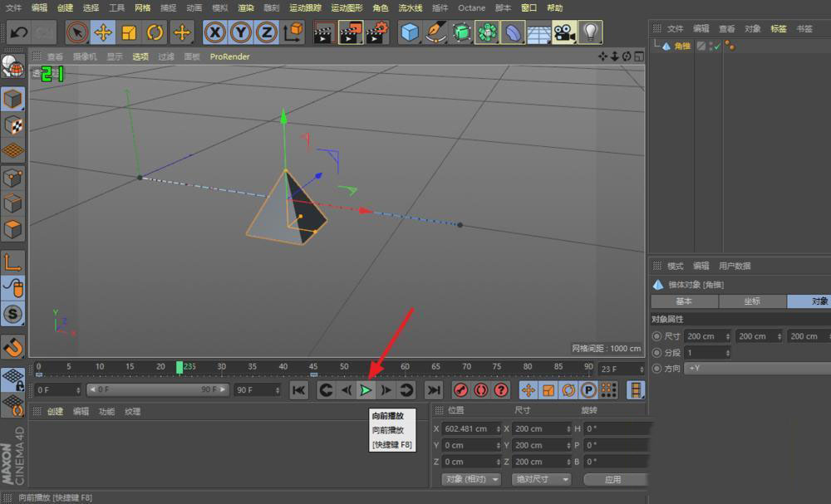831x504 pixels.
Task: Open the 对象 (相对) dropdown
Action: click(x=471, y=479)
